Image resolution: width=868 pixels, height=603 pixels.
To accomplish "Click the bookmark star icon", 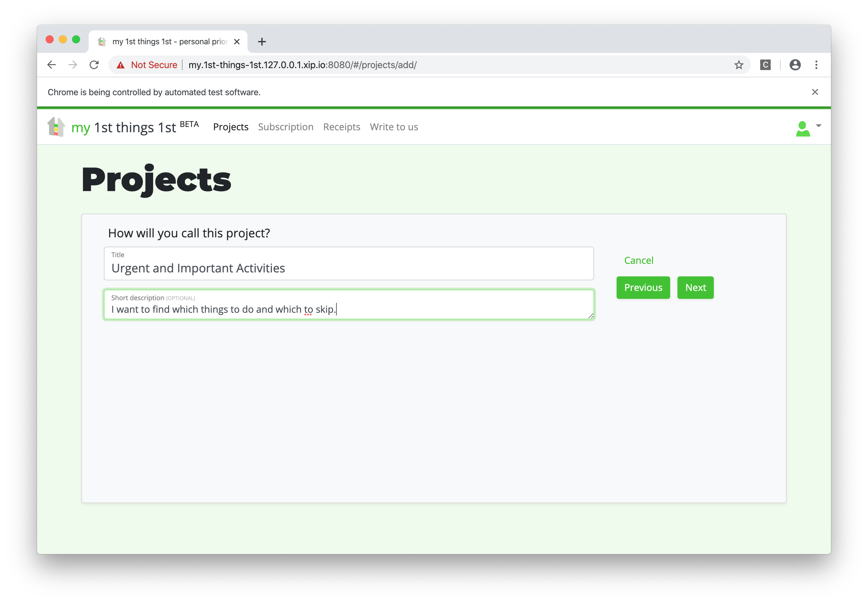I will pyautogui.click(x=740, y=64).
